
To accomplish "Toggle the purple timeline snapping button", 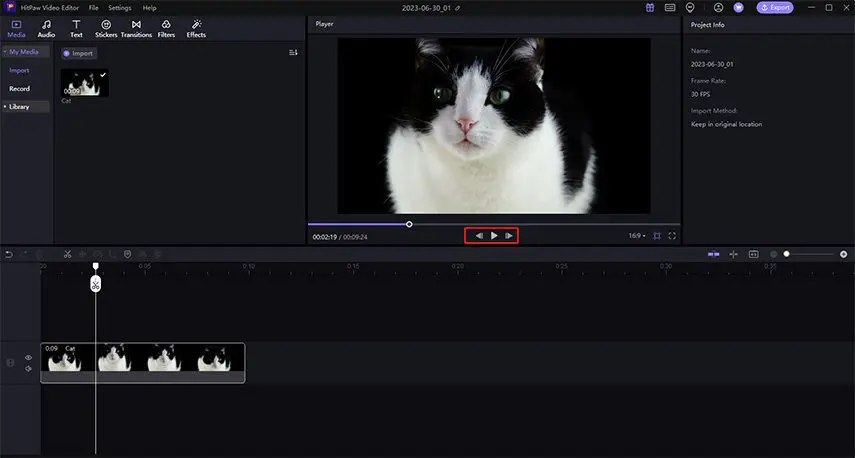I will 713,254.
